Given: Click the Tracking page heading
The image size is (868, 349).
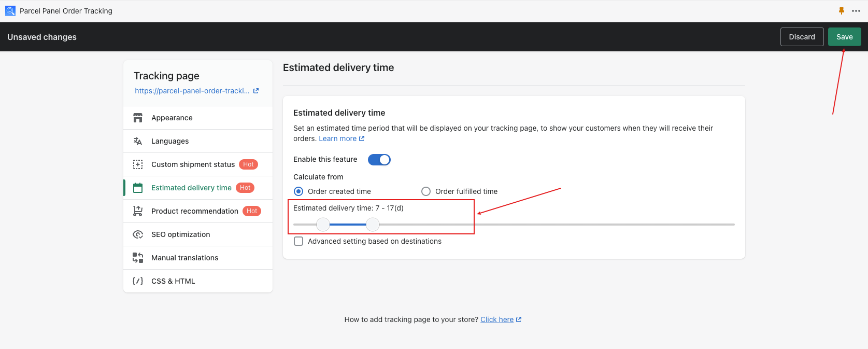Looking at the screenshot, I should 166,76.
